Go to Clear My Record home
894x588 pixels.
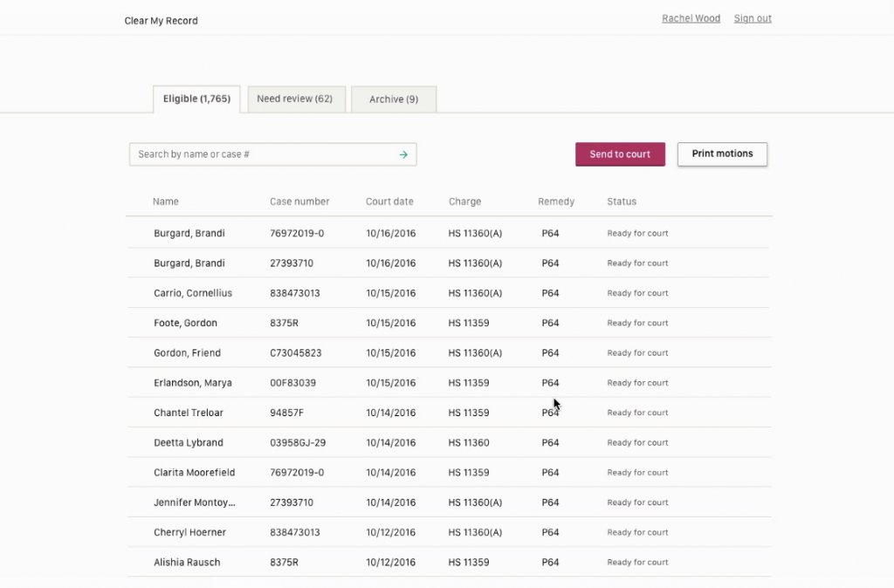[161, 21]
